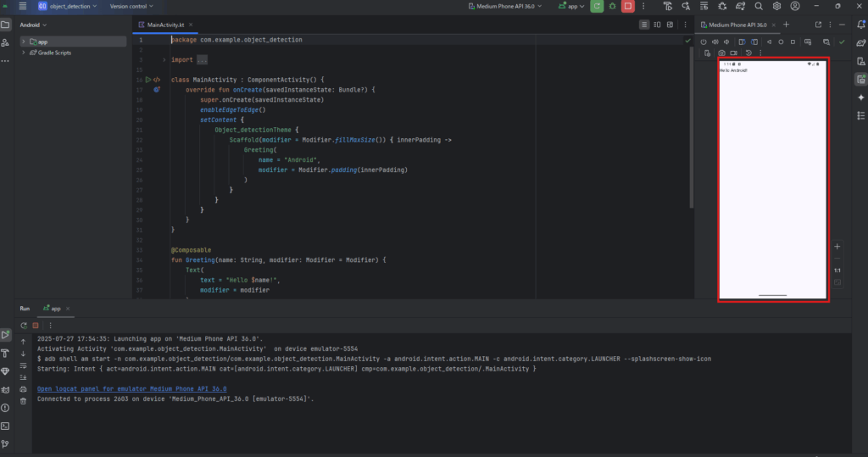868x457 pixels.
Task: Open the app run configuration dropdown
Action: click(571, 6)
